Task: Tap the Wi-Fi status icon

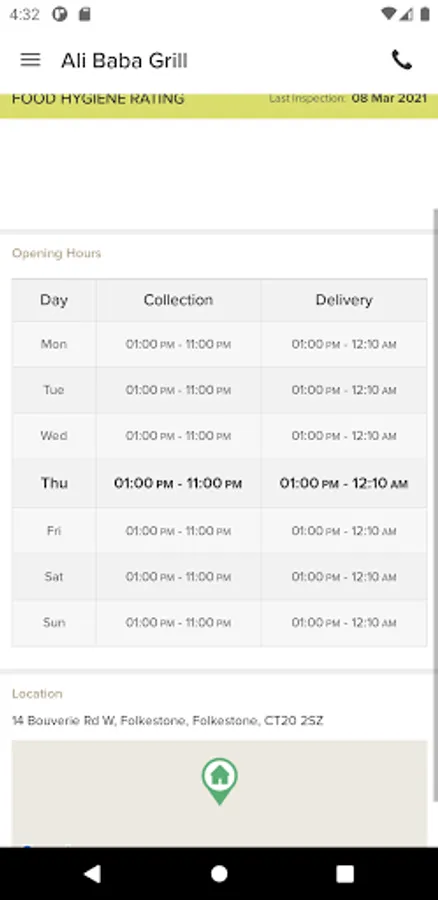Action: 388,14
